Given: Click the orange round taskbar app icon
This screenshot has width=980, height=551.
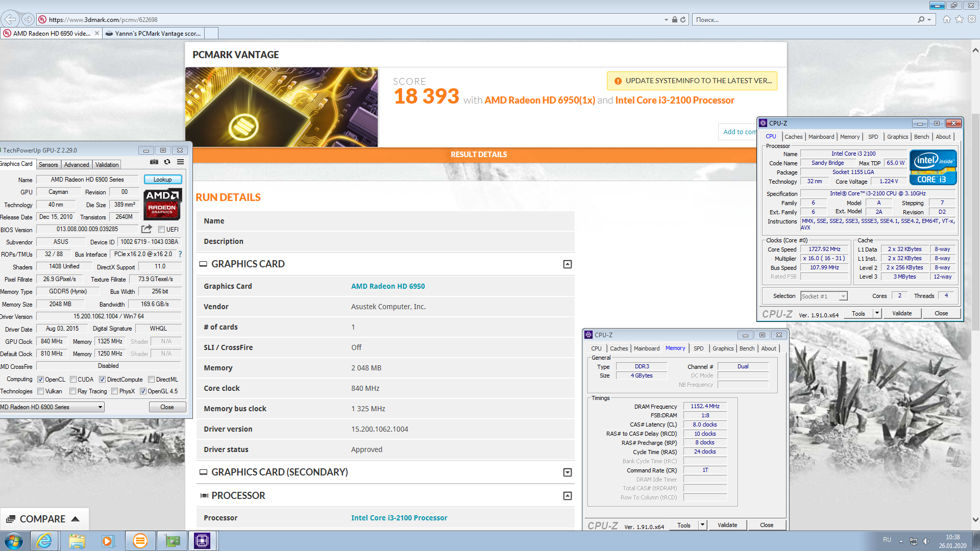Looking at the screenshot, I should 140,541.
